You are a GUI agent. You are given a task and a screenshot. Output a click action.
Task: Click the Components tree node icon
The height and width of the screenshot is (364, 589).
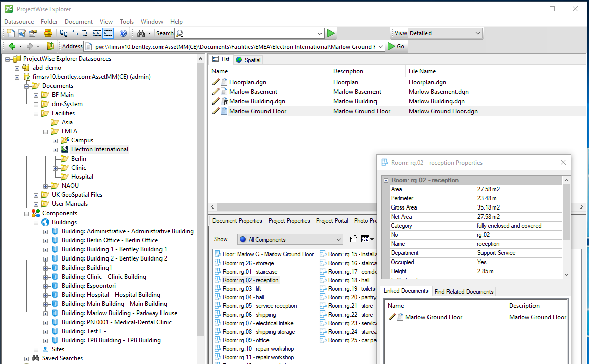36,213
